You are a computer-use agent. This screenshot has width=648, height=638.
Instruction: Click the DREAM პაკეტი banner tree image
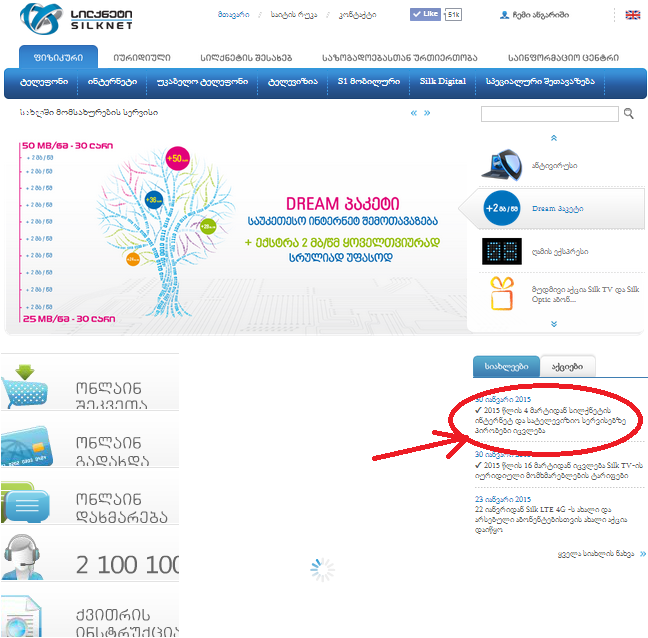[166, 231]
